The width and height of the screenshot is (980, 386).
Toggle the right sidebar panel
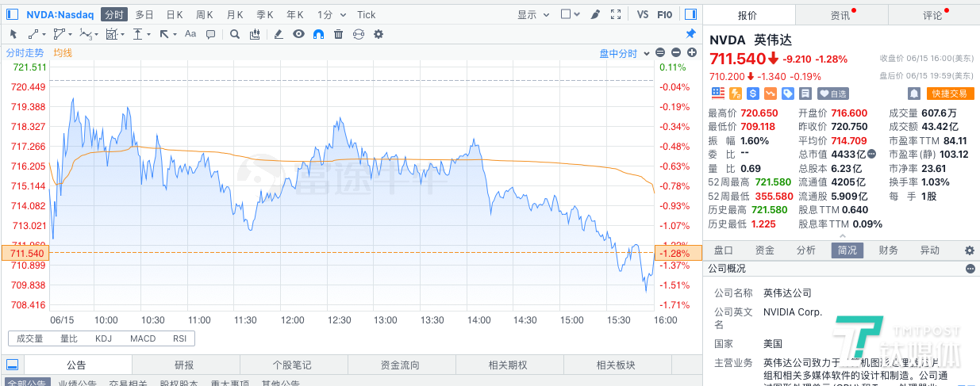tap(690, 14)
